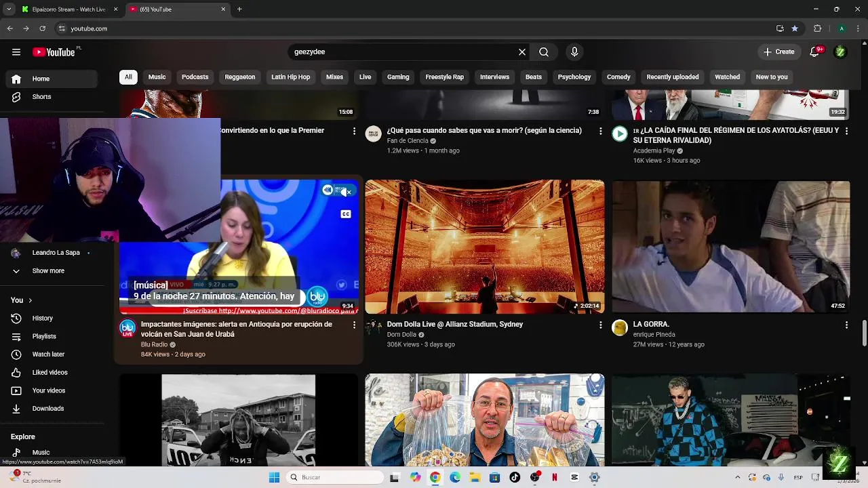Open video title 'LA GORRA.'
Image resolution: width=868 pixels, height=488 pixels.
coord(651,325)
